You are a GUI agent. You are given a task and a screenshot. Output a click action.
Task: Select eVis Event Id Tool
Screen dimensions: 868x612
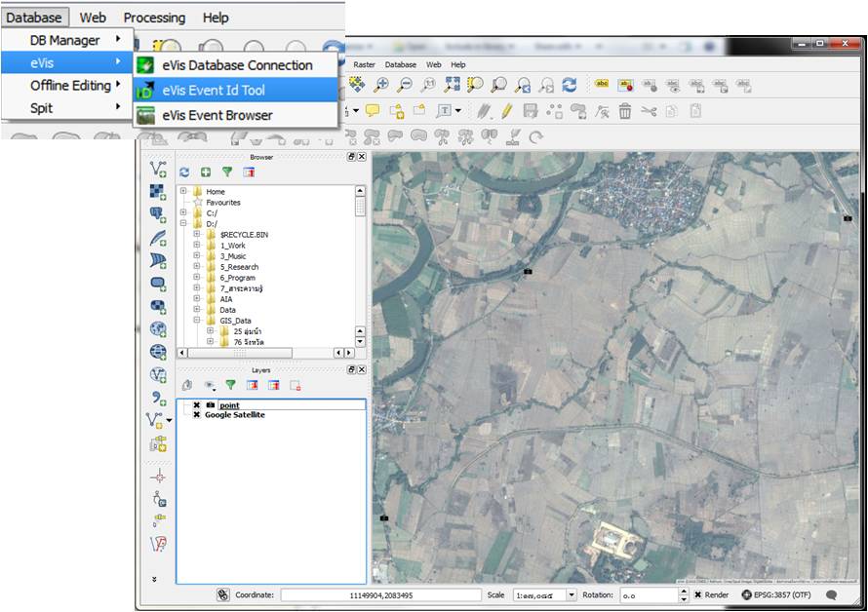point(236,91)
